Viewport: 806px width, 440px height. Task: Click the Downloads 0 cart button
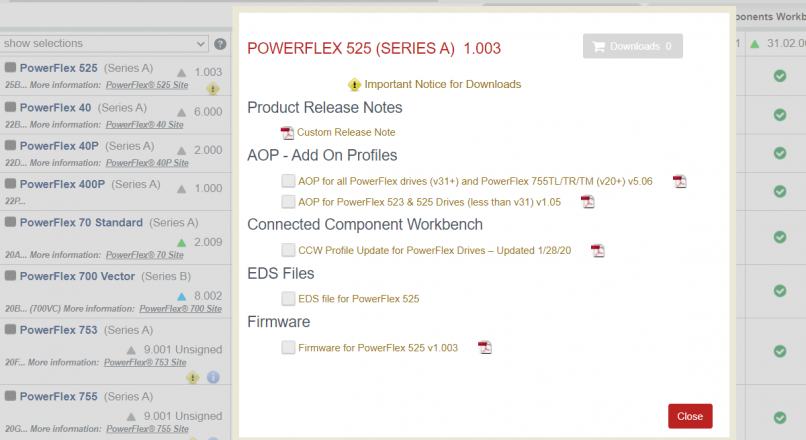click(633, 46)
